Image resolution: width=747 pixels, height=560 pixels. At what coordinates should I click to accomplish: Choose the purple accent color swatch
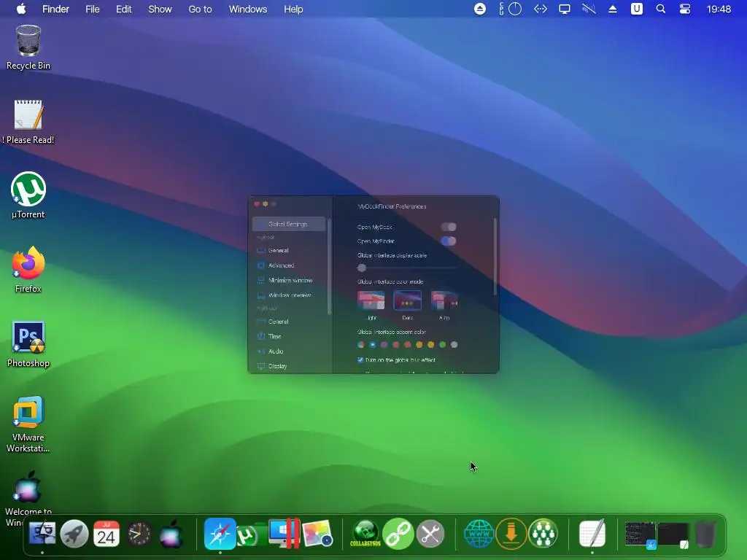click(x=384, y=344)
